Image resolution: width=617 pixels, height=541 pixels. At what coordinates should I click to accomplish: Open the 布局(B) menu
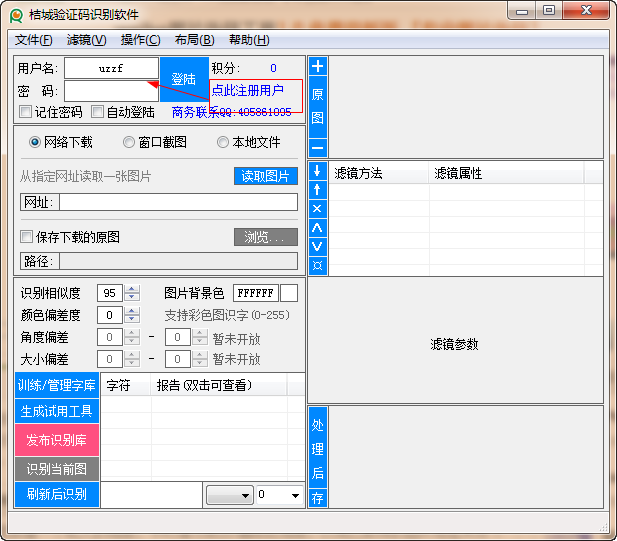194,40
